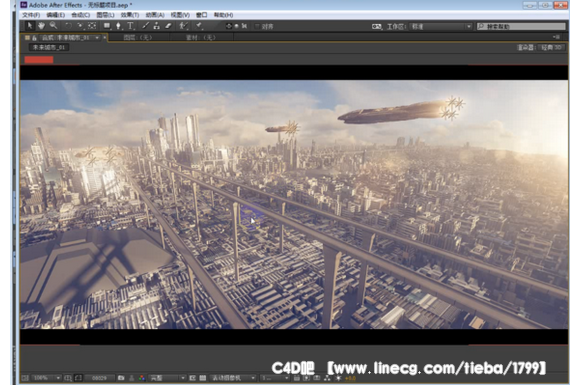Open the 效果(T) menu
Image resolution: width=572 pixels, height=385 pixels.
pos(130,15)
